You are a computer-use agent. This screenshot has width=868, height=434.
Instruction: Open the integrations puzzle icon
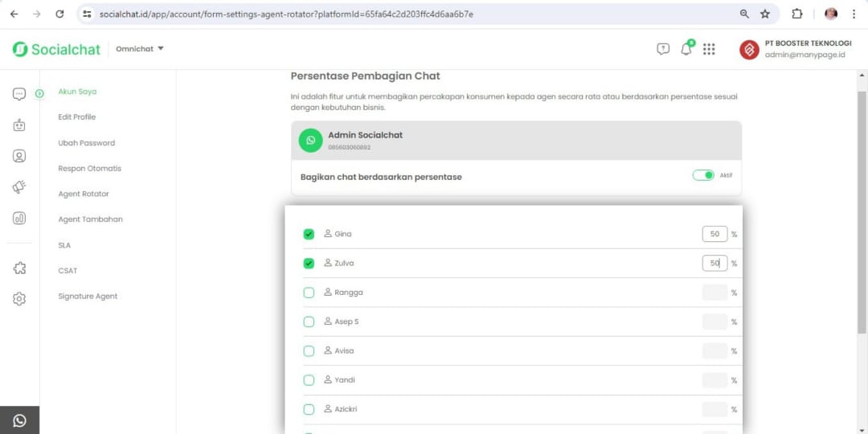tap(19, 268)
